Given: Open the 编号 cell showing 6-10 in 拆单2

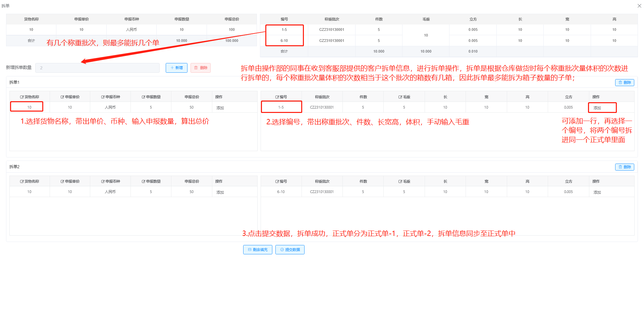Looking at the screenshot, I should pyautogui.click(x=281, y=192).
